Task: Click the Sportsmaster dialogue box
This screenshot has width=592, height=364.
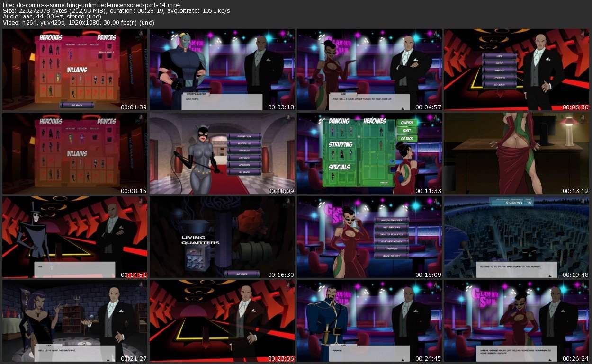Action: tap(222, 102)
